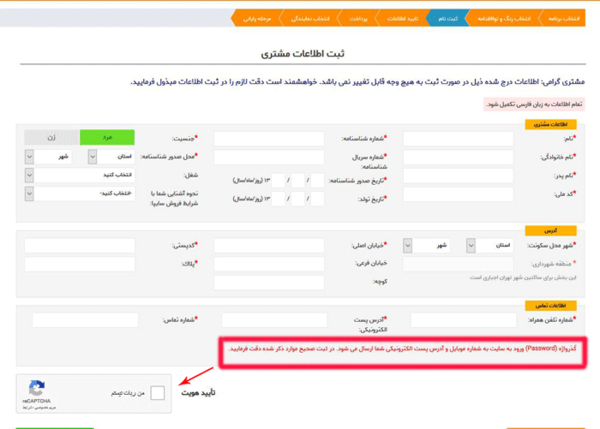600x429 pixels.
Task: Select the ثبت نام step tab
Action: click(x=447, y=18)
